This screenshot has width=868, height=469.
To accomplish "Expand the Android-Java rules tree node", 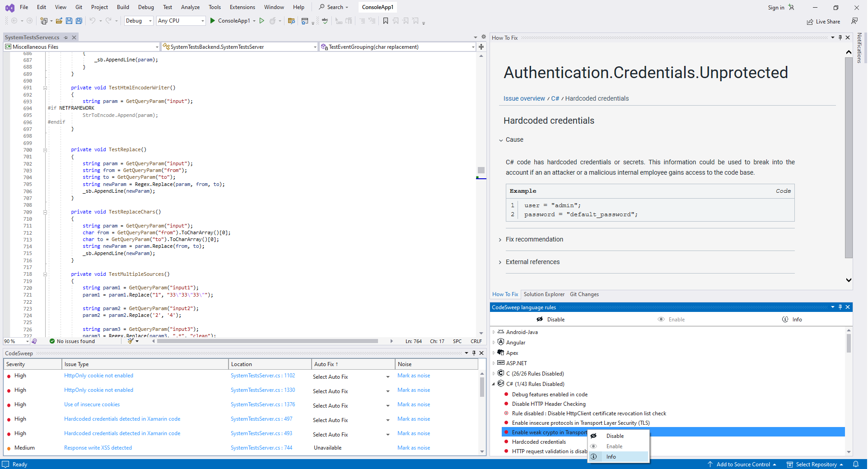I will pyautogui.click(x=494, y=332).
